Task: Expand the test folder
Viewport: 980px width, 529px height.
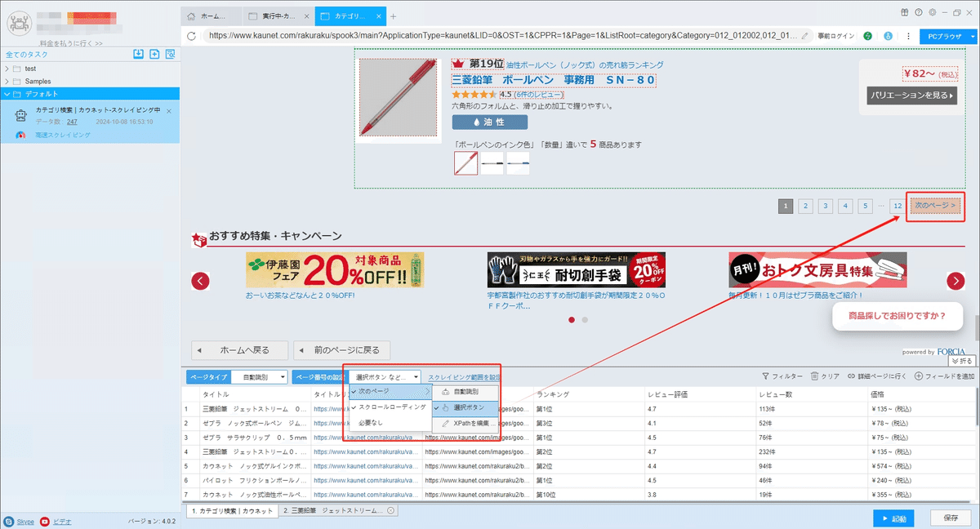Action: pos(7,69)
